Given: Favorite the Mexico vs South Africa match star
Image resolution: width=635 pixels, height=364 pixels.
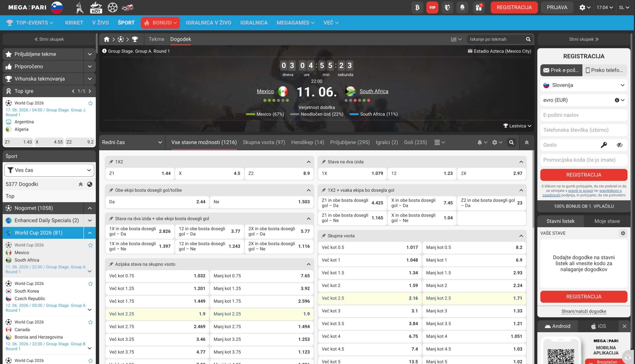Looking at the screenshot, I should pos(90,245).
